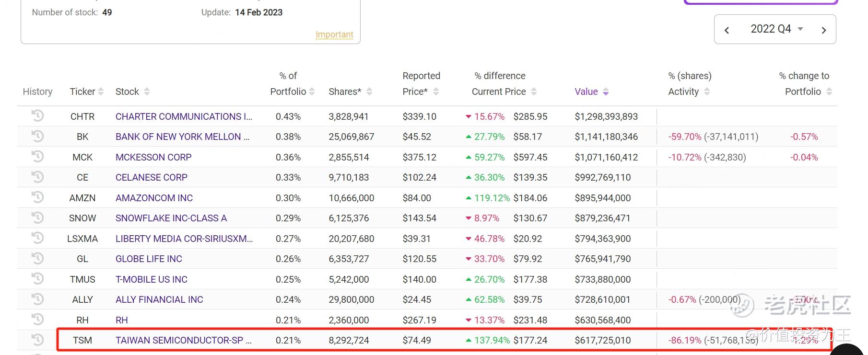The width and height of the screenshot is (868, 355).
Task: Open ALLY FINANCIAL INC stock link
Action: pos(159,299)
